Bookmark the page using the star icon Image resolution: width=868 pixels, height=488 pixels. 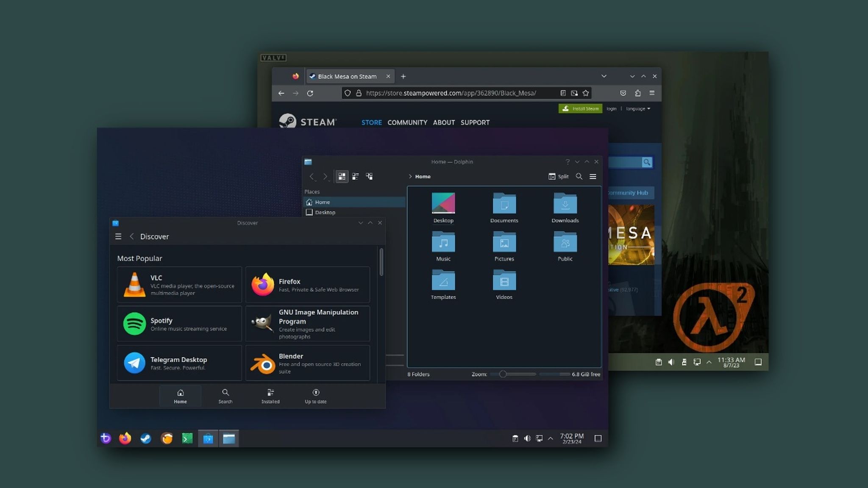click(x=586, y=93)
